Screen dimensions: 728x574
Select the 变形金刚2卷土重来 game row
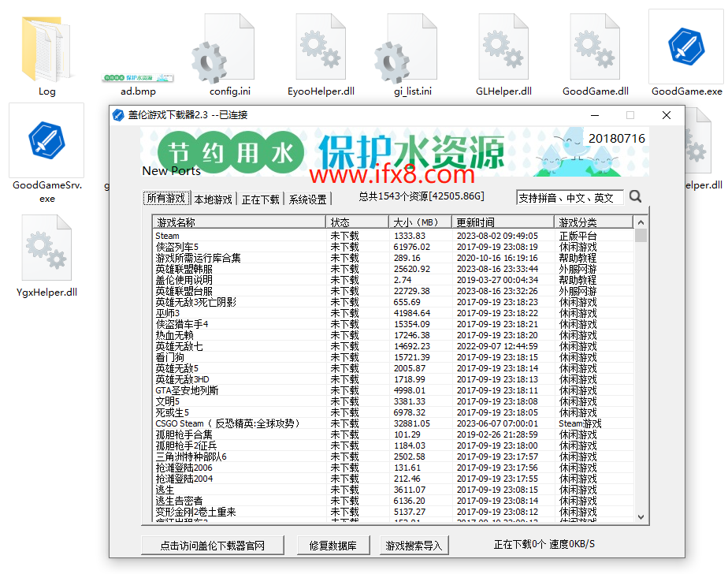(393, 512)
